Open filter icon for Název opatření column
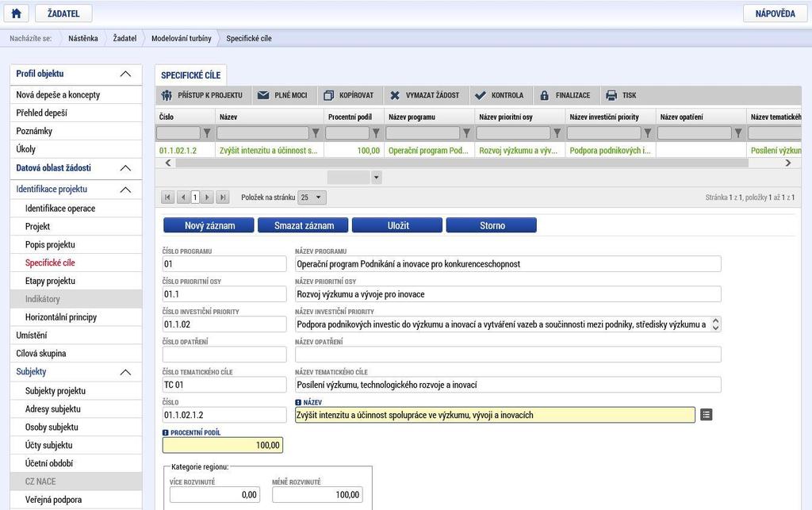 (x=738, y=133)
